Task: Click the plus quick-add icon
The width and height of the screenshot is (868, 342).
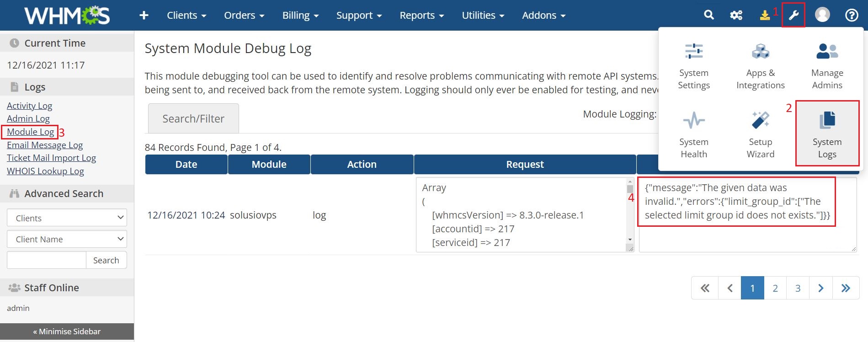Action: [x=144, y=16]
